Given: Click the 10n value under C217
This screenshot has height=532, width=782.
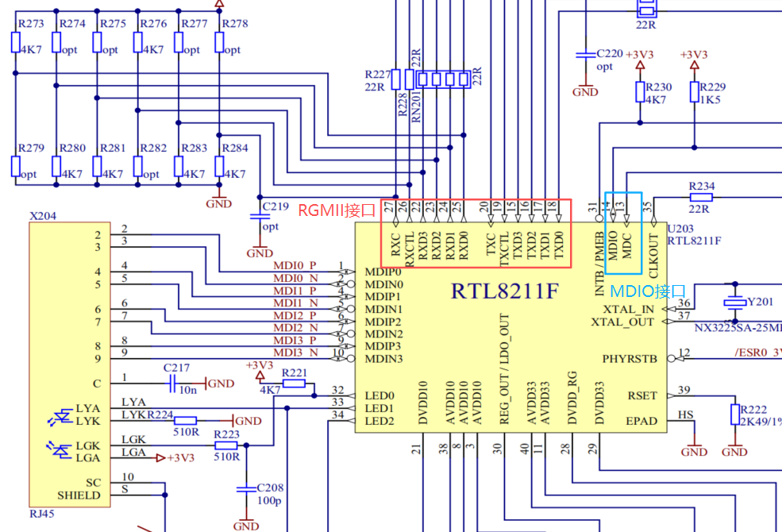Looking at the screenshot, I should tap(188, 391).
